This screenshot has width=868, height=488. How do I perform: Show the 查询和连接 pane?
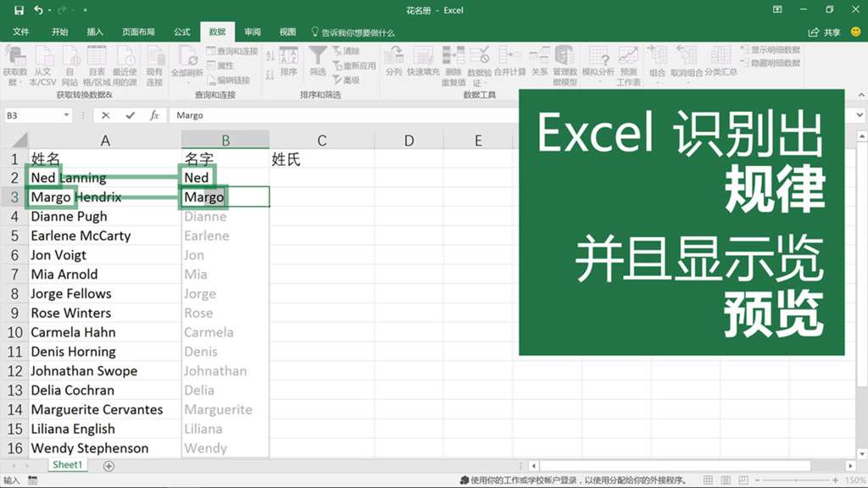(x=232, y=51)
